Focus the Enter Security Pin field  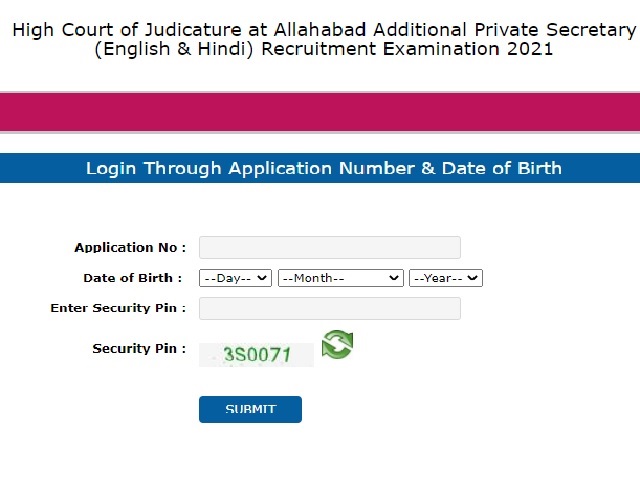pos(329,308)
